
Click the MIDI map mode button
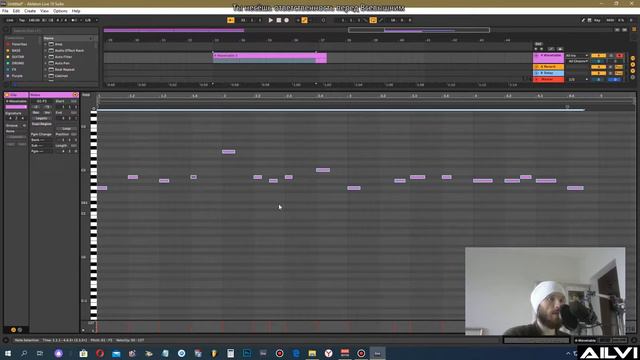(x=610, y=20)
